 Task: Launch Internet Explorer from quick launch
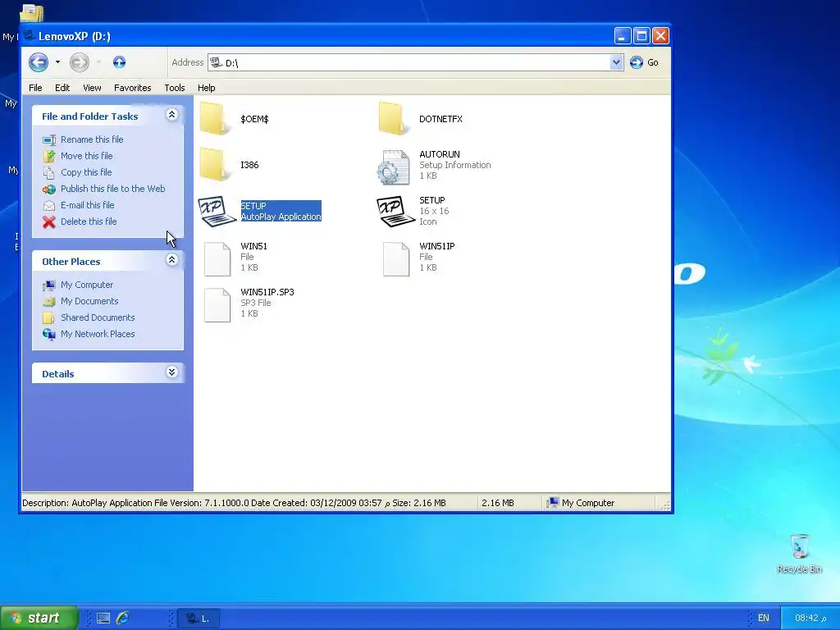122,619
